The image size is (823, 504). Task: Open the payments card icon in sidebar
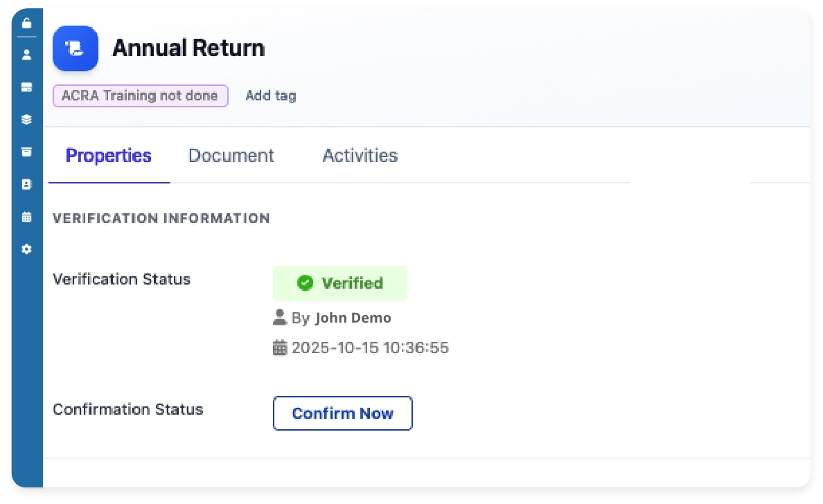click(x=26, y=87)
